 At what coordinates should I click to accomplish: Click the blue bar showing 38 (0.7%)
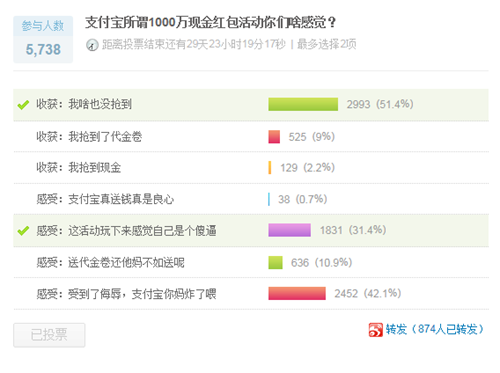pyautogui.click(x=269, y=199)
